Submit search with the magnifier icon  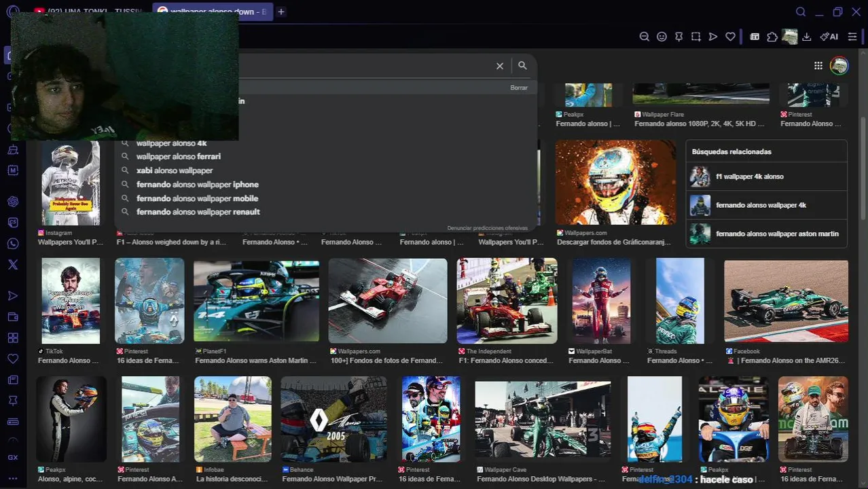click(522, 65)
